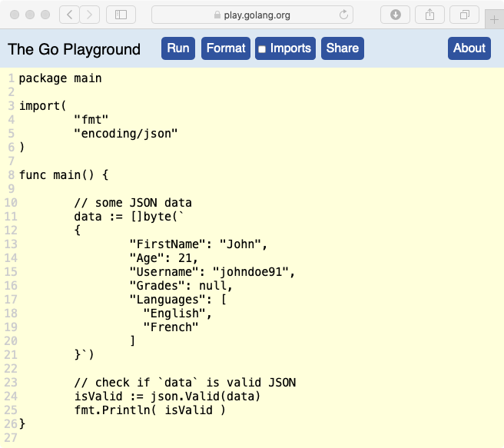Click the Share button in the playground

click(342, 48)
